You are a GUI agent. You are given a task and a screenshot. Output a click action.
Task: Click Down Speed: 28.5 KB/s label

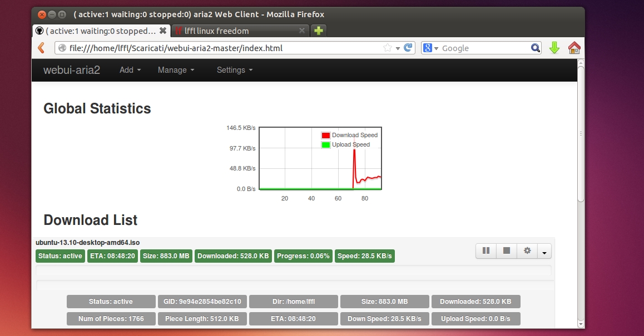385,319
